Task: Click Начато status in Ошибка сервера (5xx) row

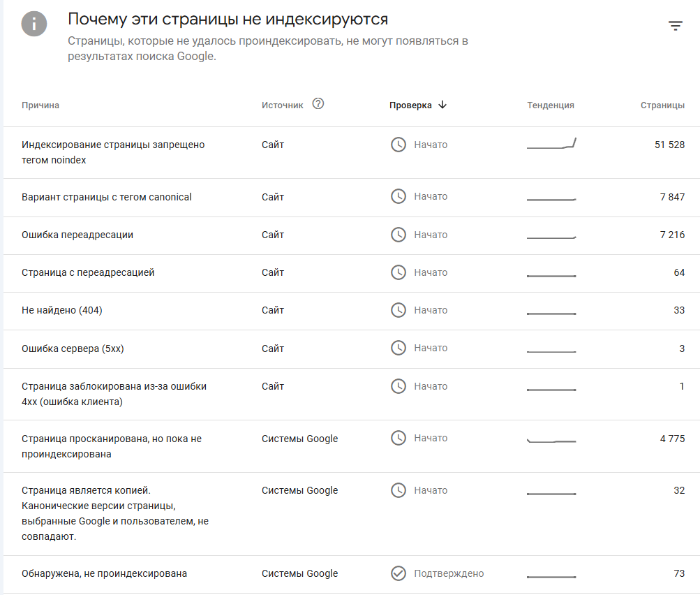Action: click(431, 348)
